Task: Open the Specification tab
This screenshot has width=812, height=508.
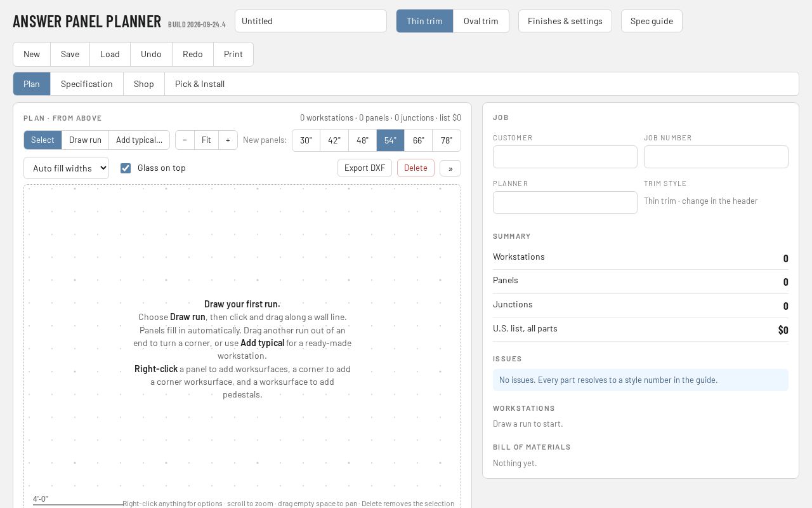Action: pyautogui.click(x=87, y=84)
